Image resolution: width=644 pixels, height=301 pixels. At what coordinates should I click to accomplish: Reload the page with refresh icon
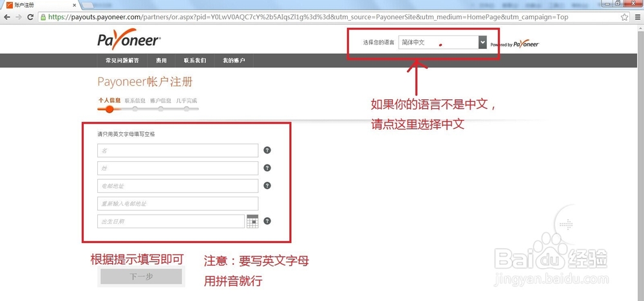[x=30, y=17]
